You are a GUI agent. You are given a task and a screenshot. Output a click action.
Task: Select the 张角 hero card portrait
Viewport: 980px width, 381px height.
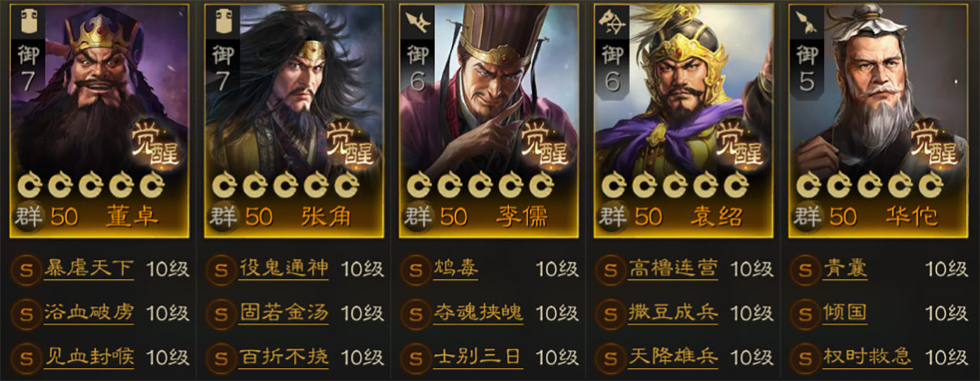pyautogui.click(x=294, y=120)
